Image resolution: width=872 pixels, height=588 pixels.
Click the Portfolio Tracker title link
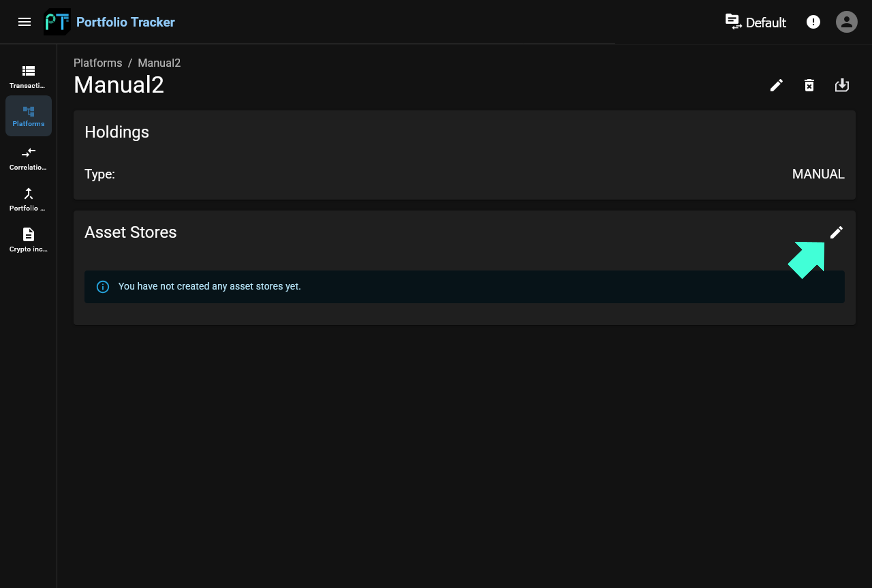[125, 22]
